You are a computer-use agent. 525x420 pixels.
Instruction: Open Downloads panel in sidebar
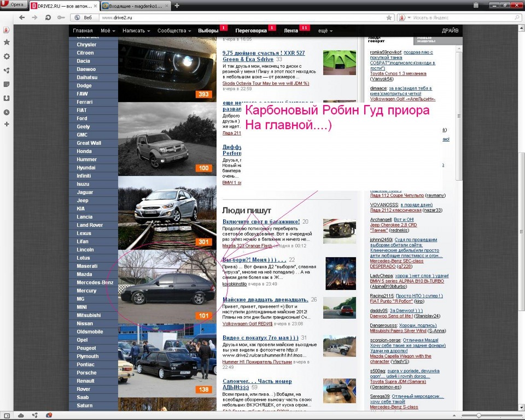click(7, 98)
